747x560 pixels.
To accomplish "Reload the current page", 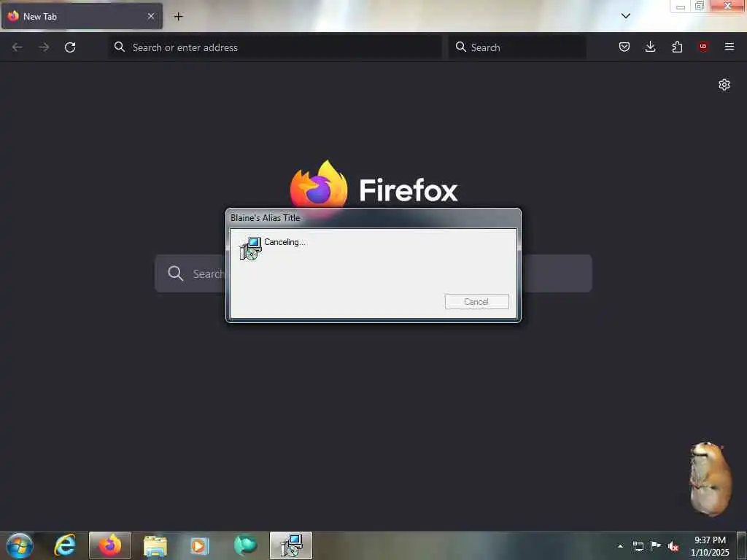I will [x=70, y=47].
